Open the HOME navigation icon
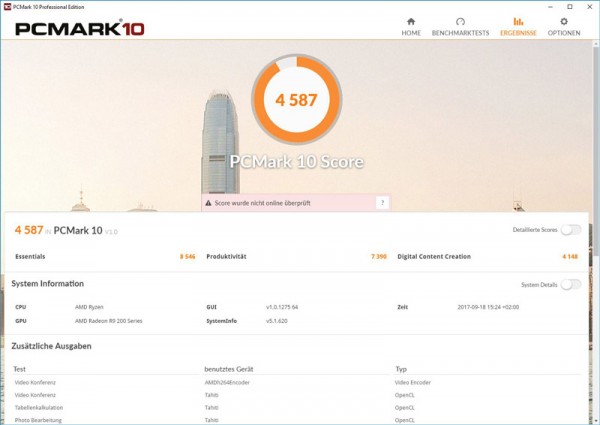Image resolution: width=600 pixels, height=425 pixels. coord(411,21)
